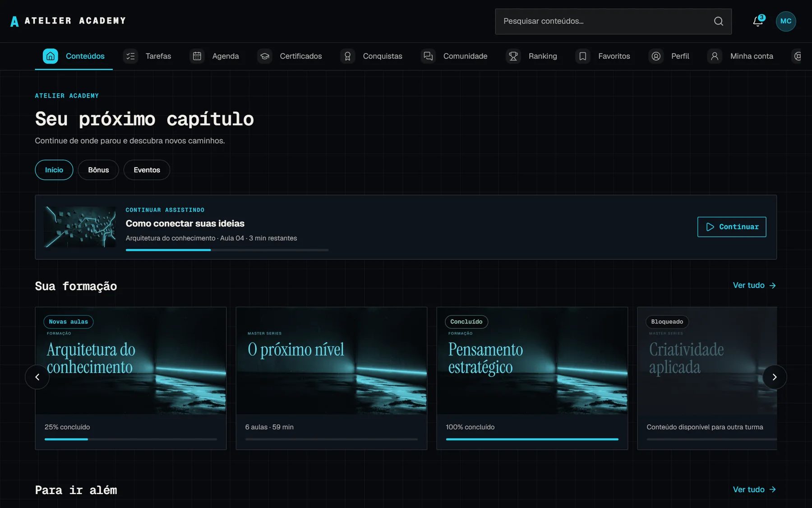Click the Certificados graduation cap icon
Image resolution: width=812 pixels, height=508 pixels.
pyautogui.click(x=265, y=56)
